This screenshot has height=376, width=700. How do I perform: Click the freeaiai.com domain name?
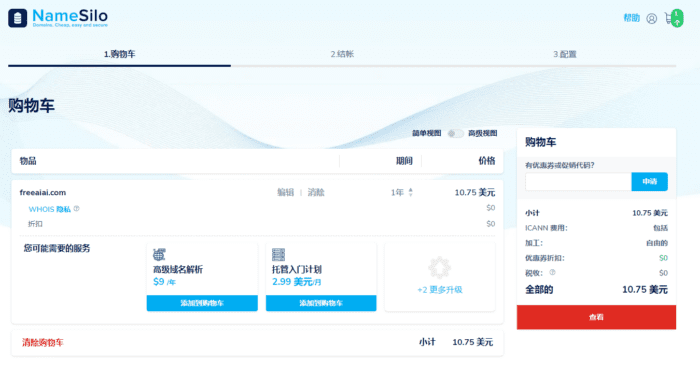(x=43, y=192)
